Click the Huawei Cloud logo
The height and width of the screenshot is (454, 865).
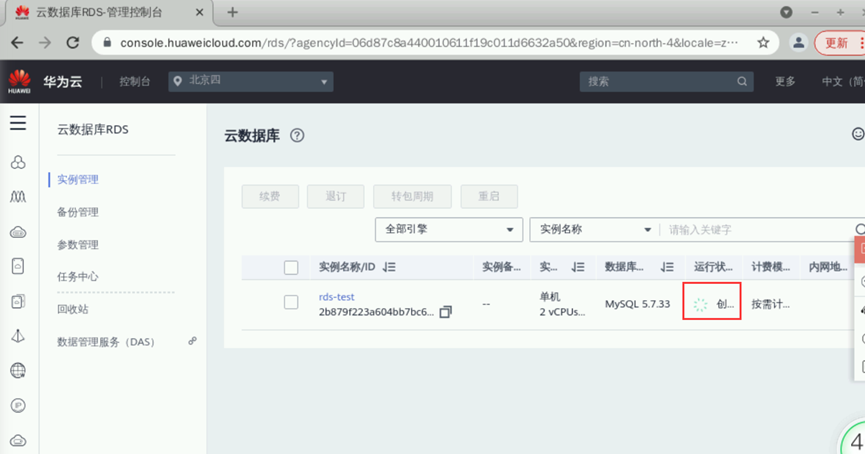[19, 81]
